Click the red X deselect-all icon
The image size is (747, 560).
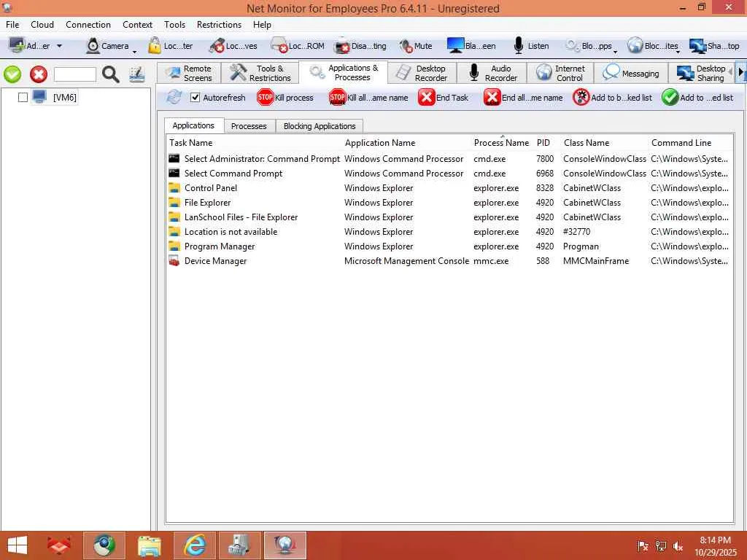coord(39,74)
